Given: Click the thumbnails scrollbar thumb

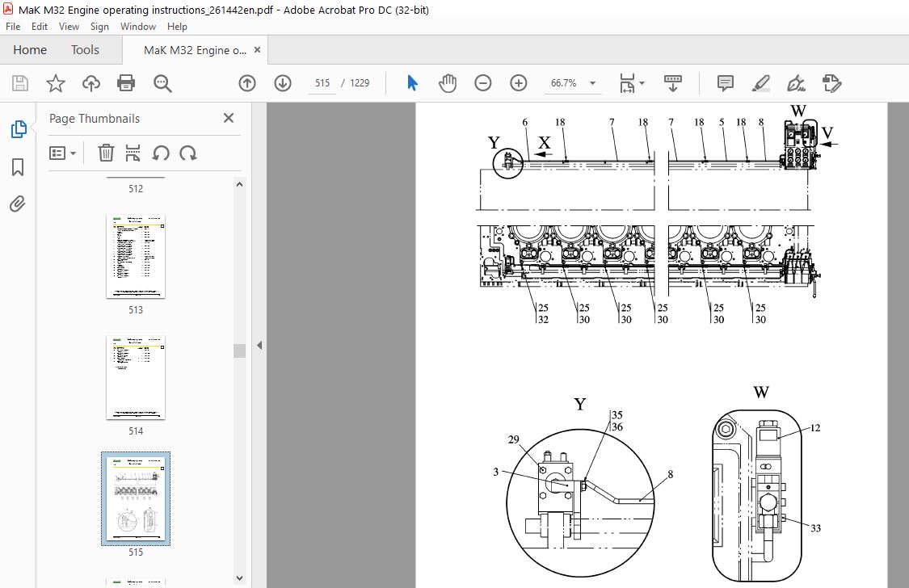Looking at the screenshot, I should pyautogui.click(x=239, y=351).
